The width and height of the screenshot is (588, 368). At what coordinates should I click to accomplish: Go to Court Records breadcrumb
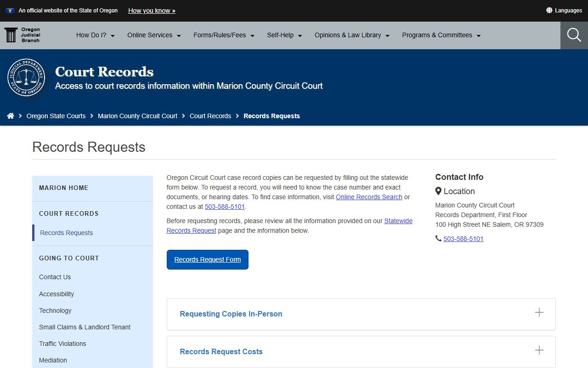pyautogui.click(x=210, y=116)
